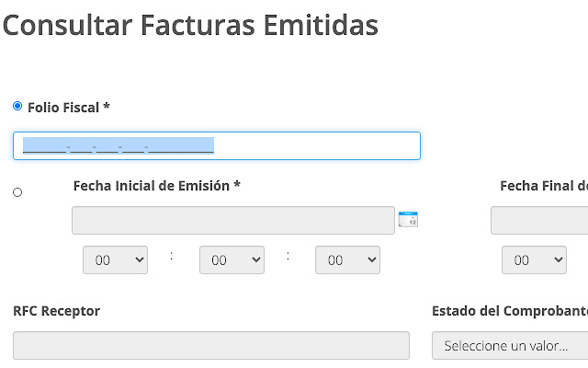Click the Fecha Final label text
The height and width of the screenshot is (368, 588).
(x=544, y=185)
